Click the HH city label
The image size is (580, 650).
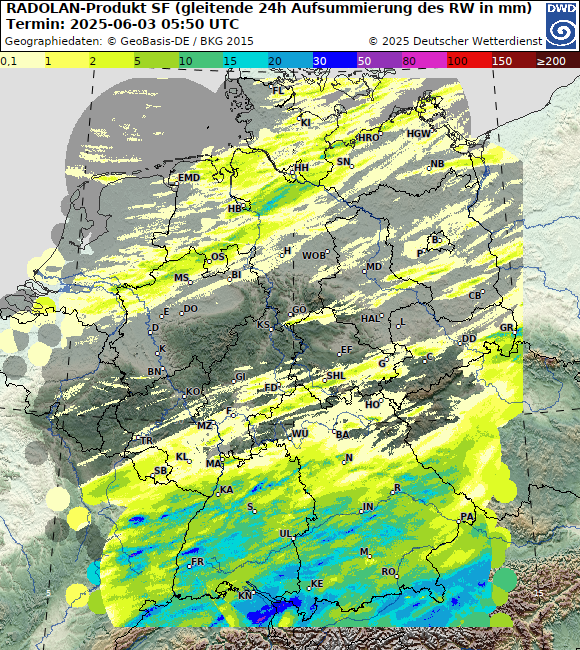[301, 167]
